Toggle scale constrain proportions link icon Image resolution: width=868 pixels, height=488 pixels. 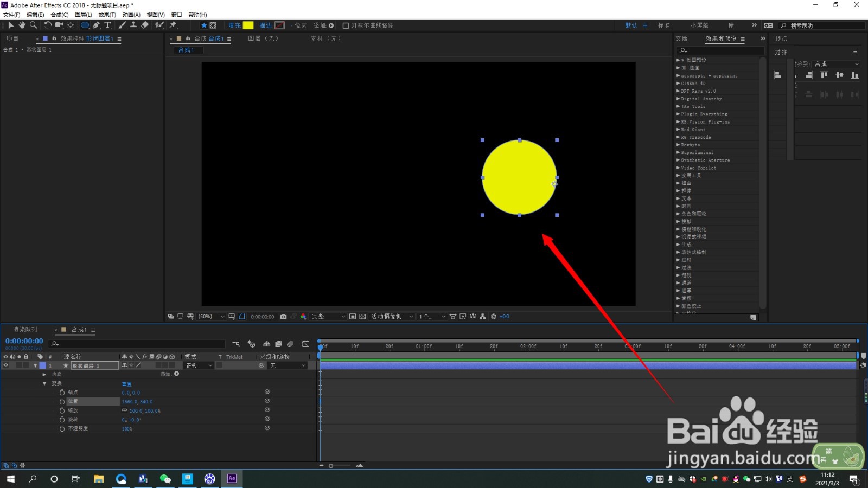124,410
